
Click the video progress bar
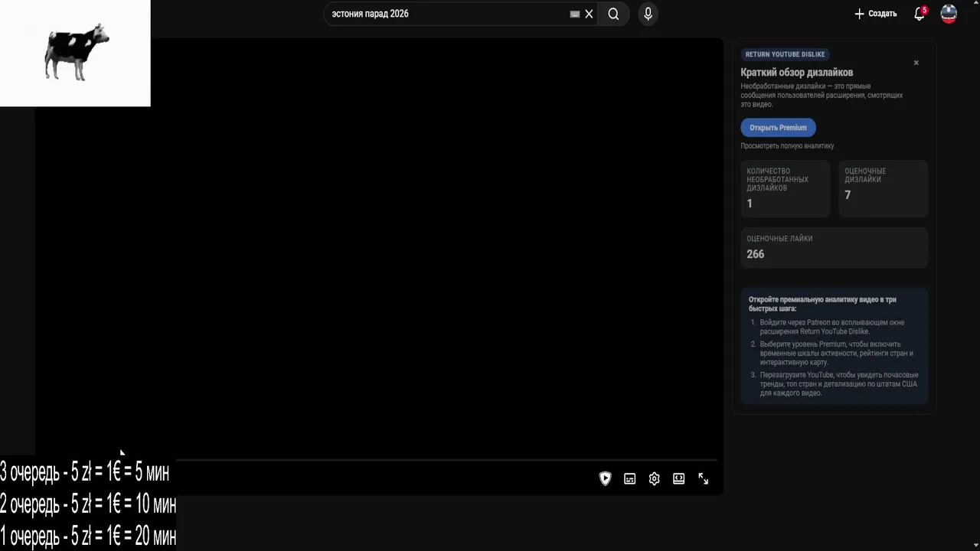pyautogui.click(x=446, y=461)
